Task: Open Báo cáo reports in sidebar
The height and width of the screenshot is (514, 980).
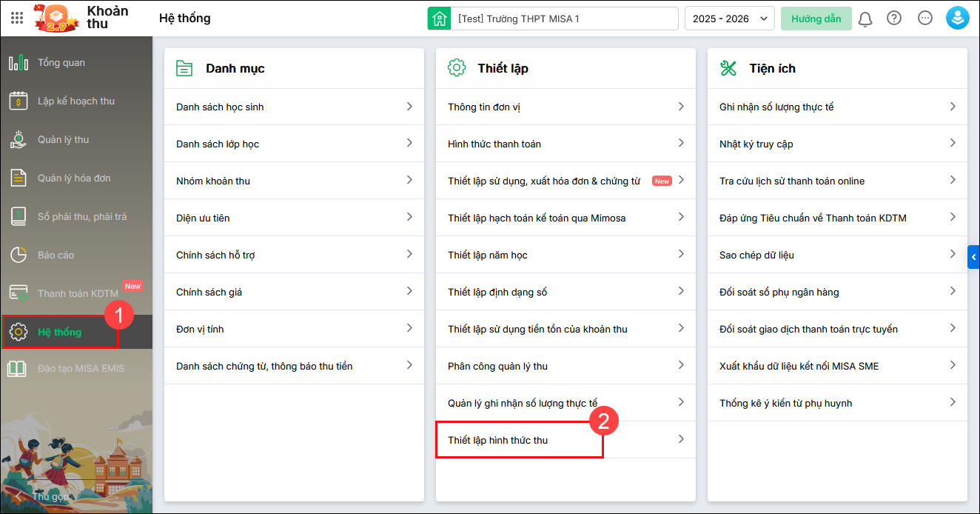Action: 56,255
